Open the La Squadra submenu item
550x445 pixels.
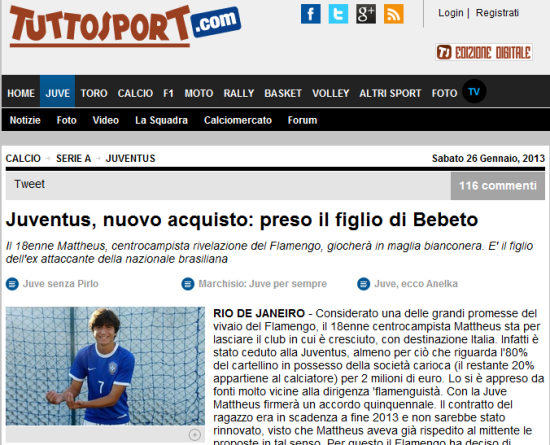click(161, 120)
